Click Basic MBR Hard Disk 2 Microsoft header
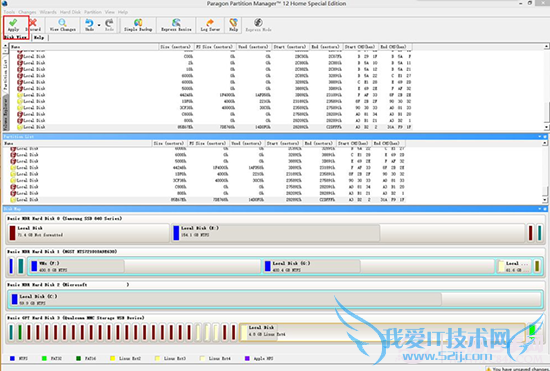The height and width of the screenshot is (371, 550). click(x=68, y=285)
